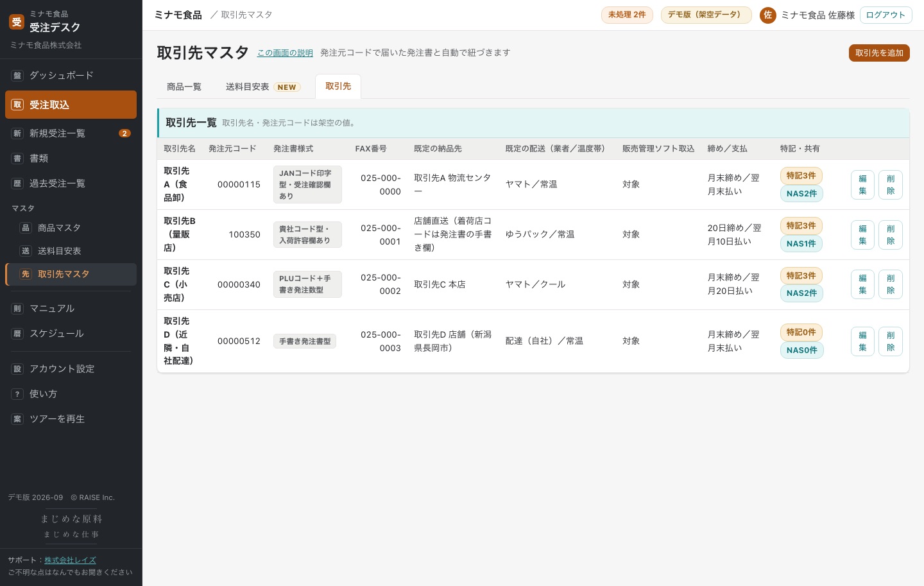Click the 佐 user avatar icon
The image size is (924, 586).
point(767,15)
